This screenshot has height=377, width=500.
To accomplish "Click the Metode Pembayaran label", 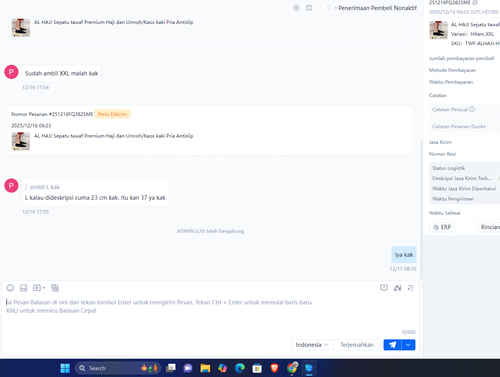I will tap(452, 70).
